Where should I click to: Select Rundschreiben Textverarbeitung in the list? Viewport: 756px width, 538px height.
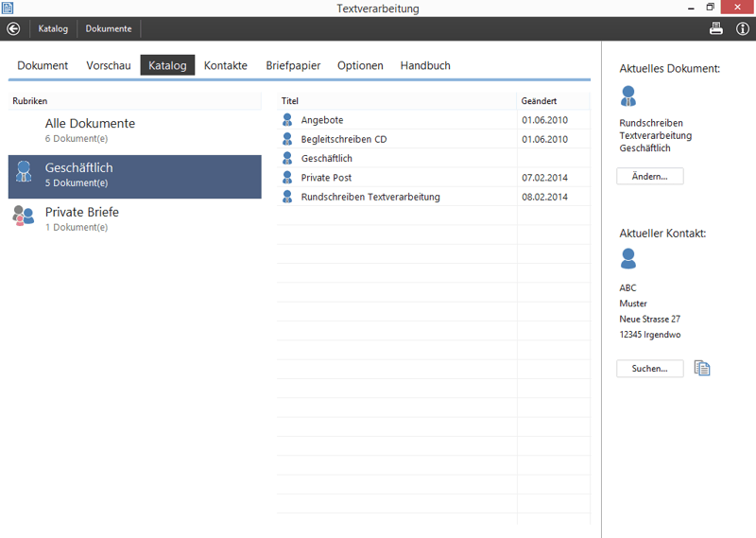[370, 197]
